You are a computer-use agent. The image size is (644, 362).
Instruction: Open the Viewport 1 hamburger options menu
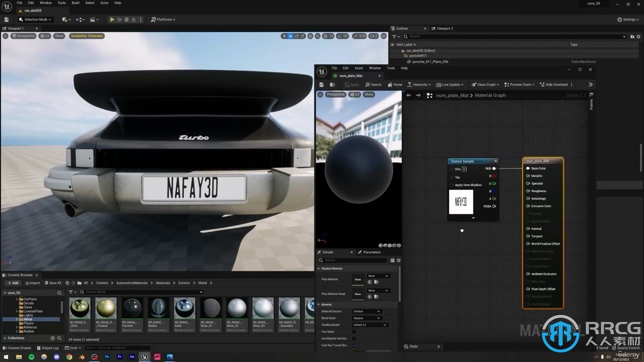(6, 36)
